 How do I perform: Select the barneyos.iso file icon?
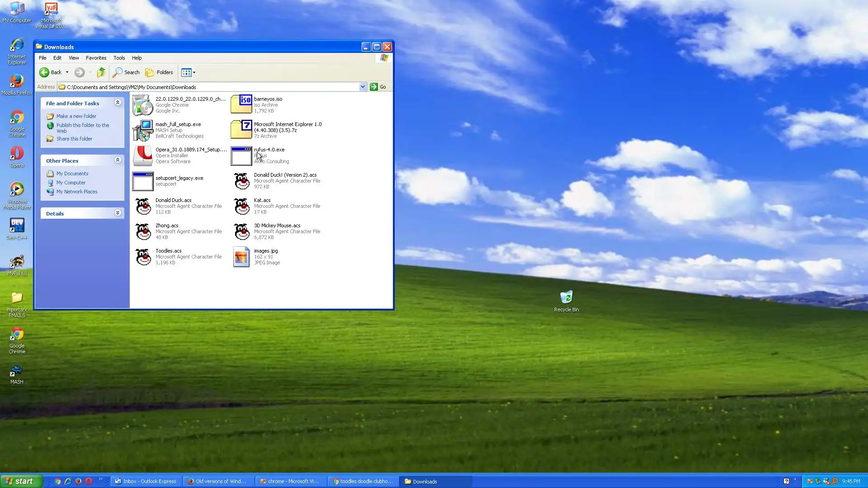pos(241,104)
